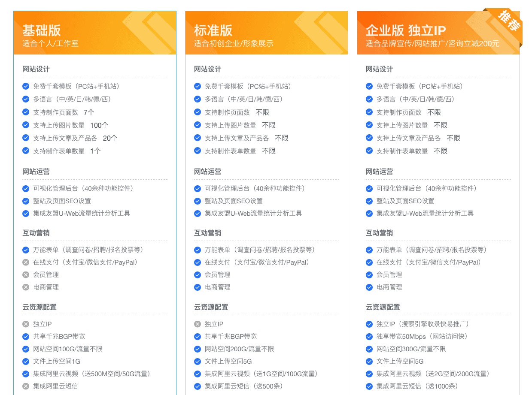The width and height of the screenshot is (532, 395).
Task: Click the 互动营销 heading in 企业版
Action: tap(380, 233)
